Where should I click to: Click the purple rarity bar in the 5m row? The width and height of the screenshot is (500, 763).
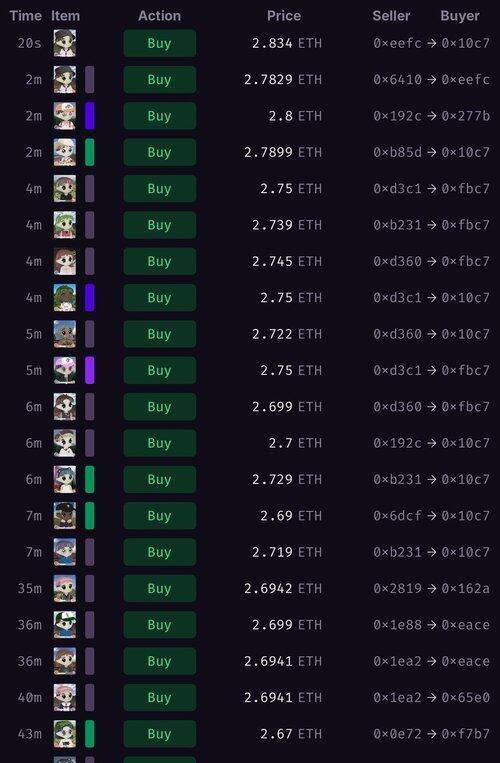click(89, 370)
